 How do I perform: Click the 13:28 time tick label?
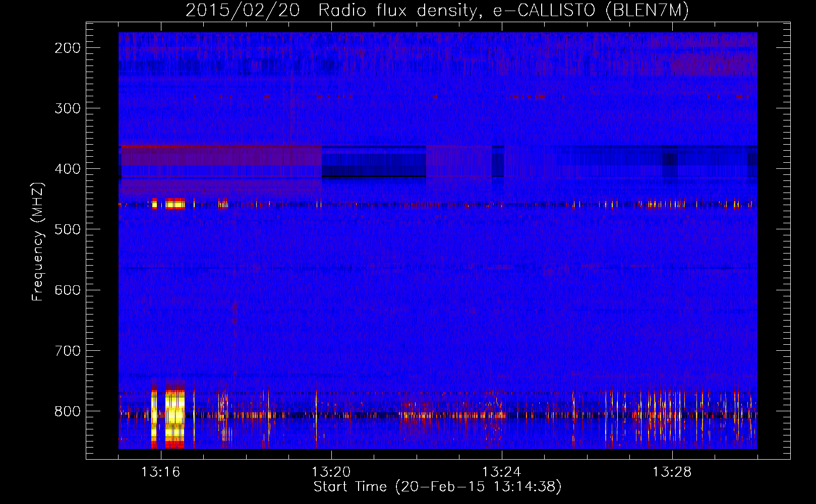click(672, 472)
